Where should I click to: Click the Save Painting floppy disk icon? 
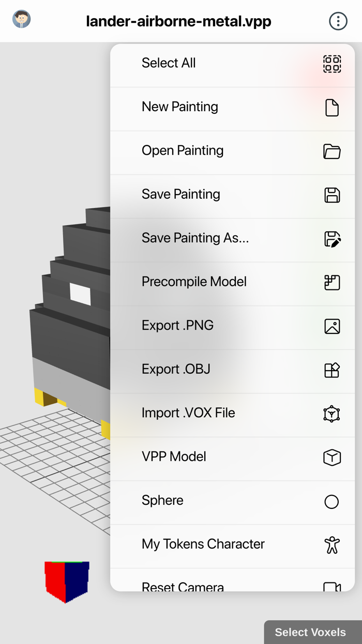point(333,195)
